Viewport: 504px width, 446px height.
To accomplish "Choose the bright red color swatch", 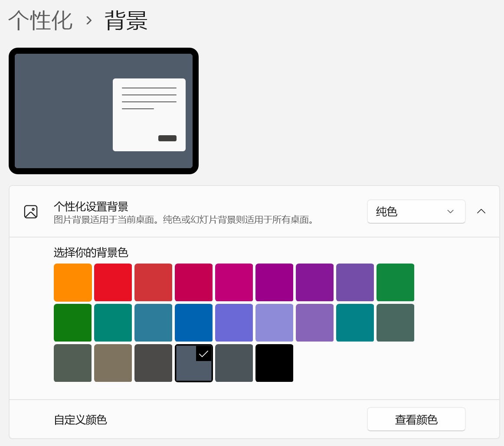I will pos(113,283).
